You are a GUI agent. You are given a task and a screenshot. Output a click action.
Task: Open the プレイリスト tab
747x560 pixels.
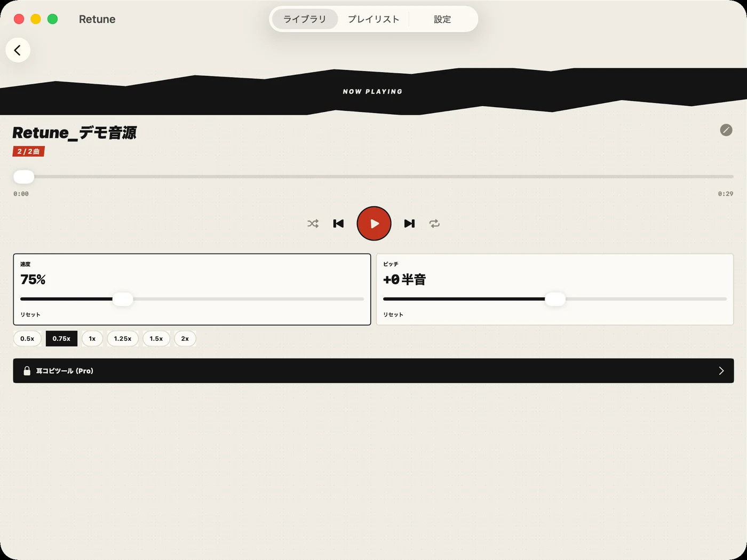[x=373, y=19]
